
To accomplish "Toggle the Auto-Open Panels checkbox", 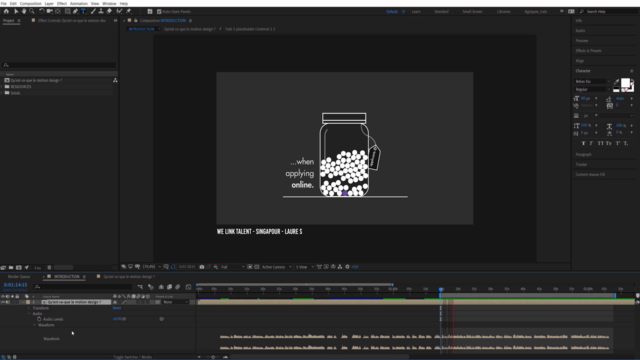I will 159,11.
